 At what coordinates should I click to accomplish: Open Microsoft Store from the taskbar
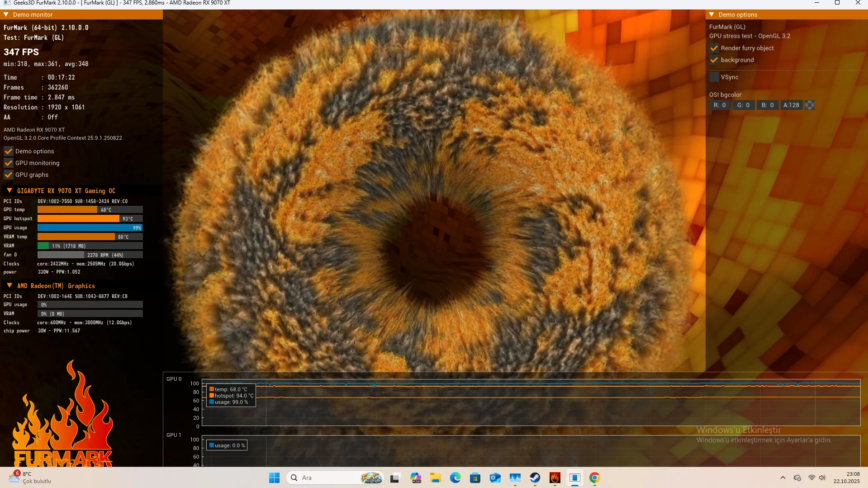pyautogui.click(x=475, y=478)
